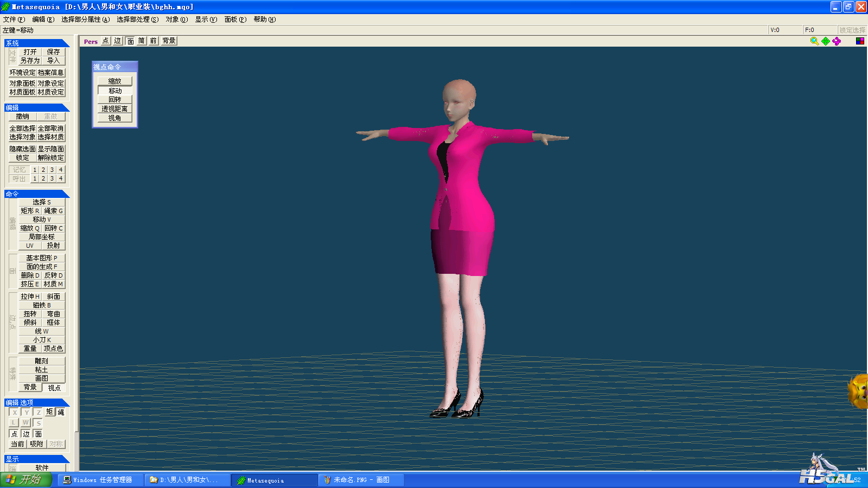Click the 软件 button in 显示 panel
Screen dimensions: 868x488
click(42, 467)
